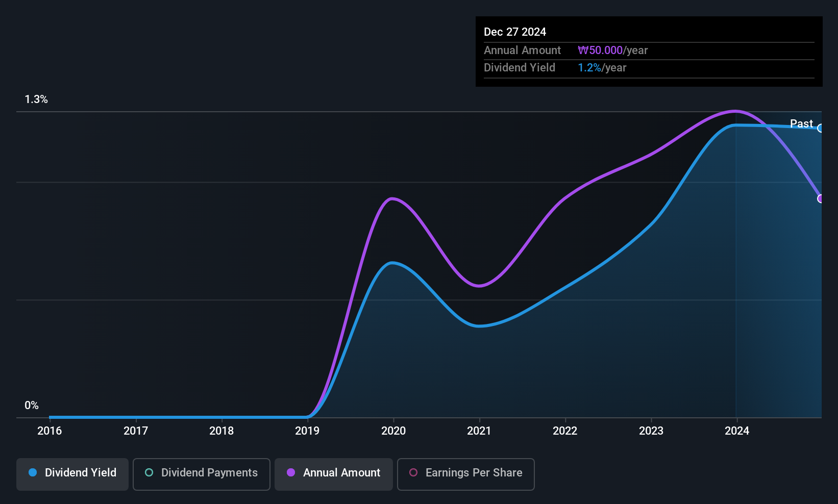Click the 2018 x-axis label
The width and height of the screenshot is (838, 504).
click(x=221, y=431)
